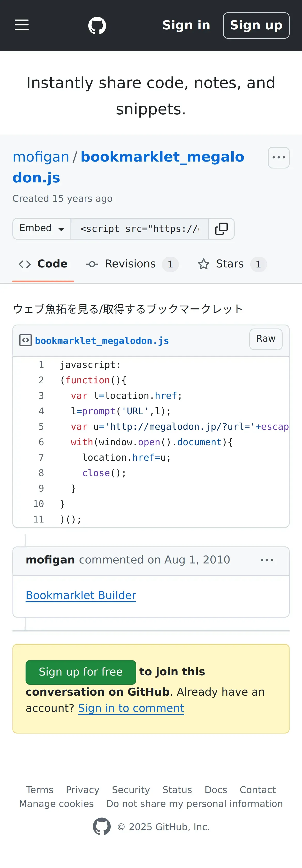Viewport: 302px width, 868px height.
Task: Click Sign in in the header
Action: 186,26
